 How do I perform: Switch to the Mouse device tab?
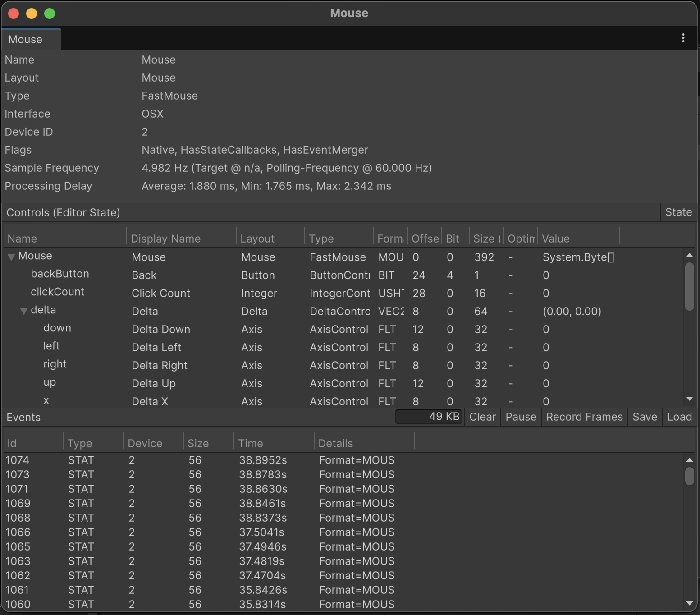[x=25, y=39]
